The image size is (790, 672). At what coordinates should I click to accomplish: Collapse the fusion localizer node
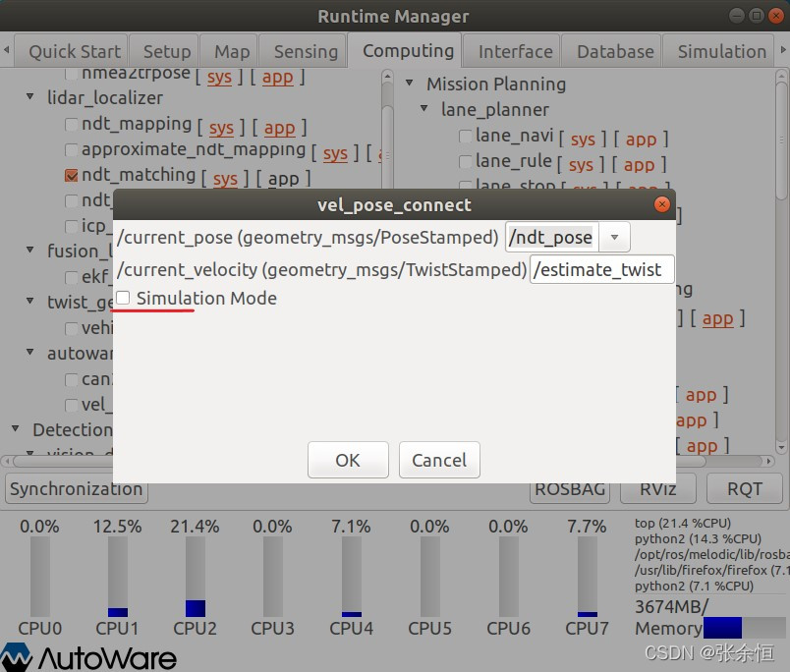click(30, 249)
